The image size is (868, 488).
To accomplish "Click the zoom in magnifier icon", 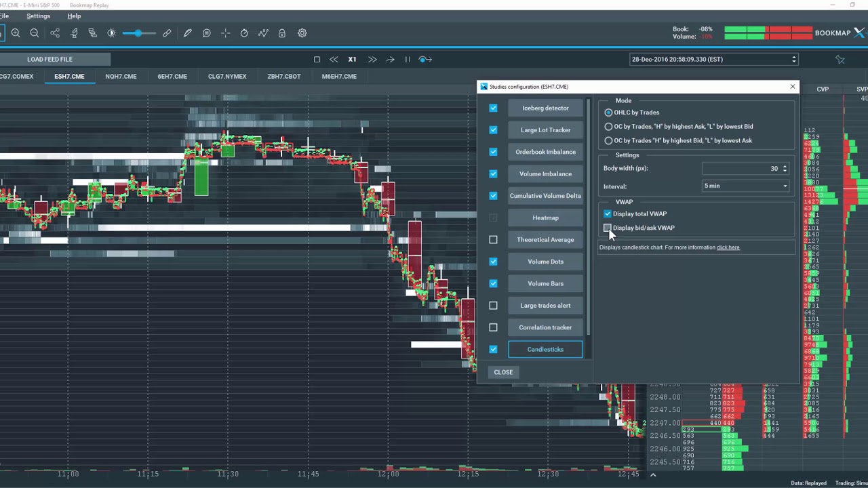I will coord(16,33).
